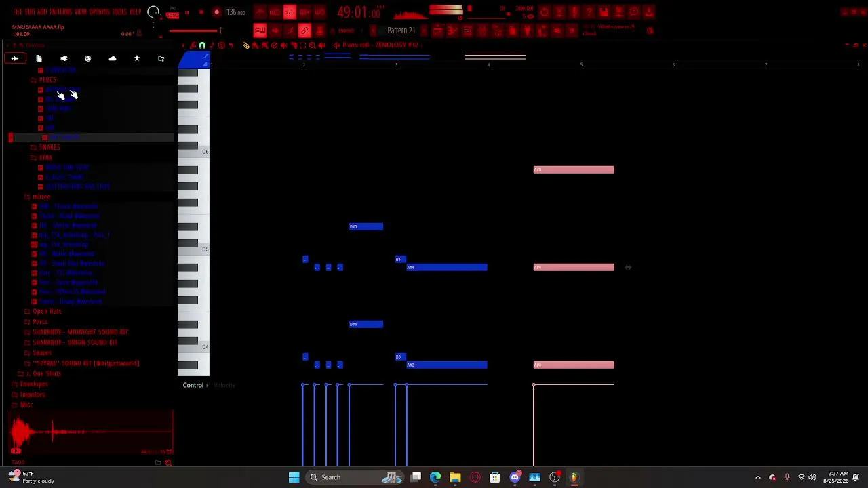Image resolution: width=868 pixels, height=488 pixels.
Task: Click the stop transport button
Action: (201, 12)
